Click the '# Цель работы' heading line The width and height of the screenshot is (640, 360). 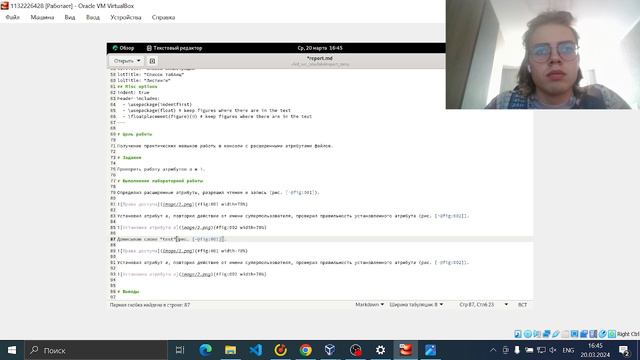click(x=135, y=134)
